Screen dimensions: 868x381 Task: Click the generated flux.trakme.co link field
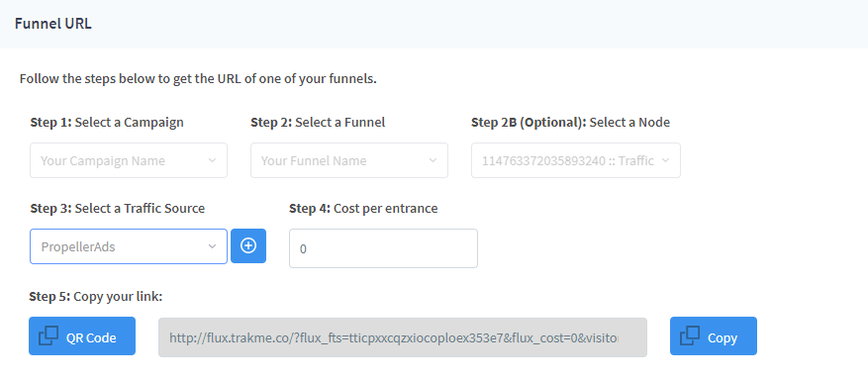403,337
